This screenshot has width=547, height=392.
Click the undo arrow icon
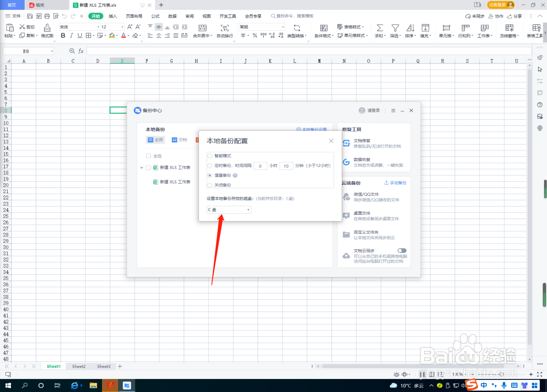64,16
